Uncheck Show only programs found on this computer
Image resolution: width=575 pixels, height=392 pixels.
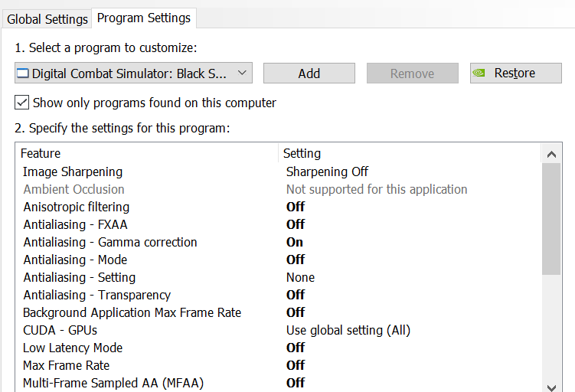point(22,103)
